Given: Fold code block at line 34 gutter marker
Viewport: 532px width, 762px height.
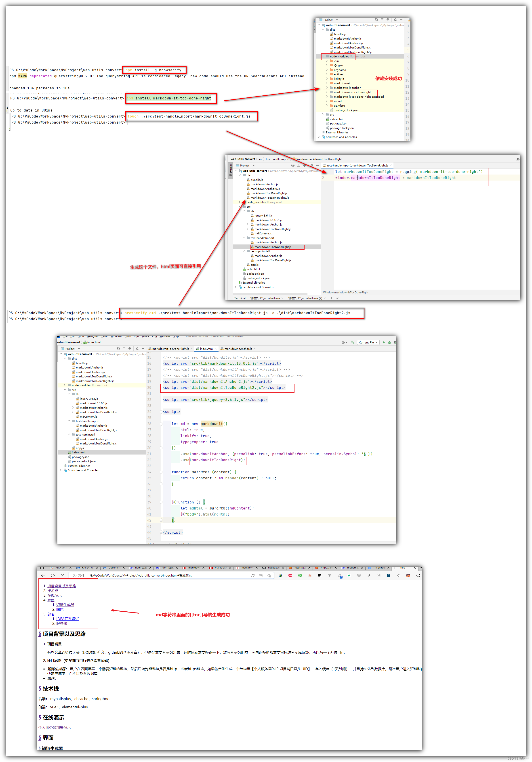Looking at the screenshot, I should pyautogui.click(x=161, y=472).
